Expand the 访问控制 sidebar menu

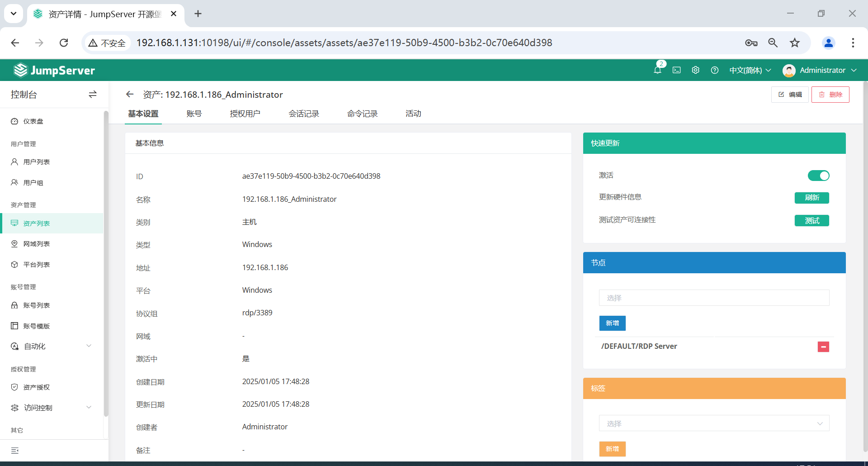[52, 408]
